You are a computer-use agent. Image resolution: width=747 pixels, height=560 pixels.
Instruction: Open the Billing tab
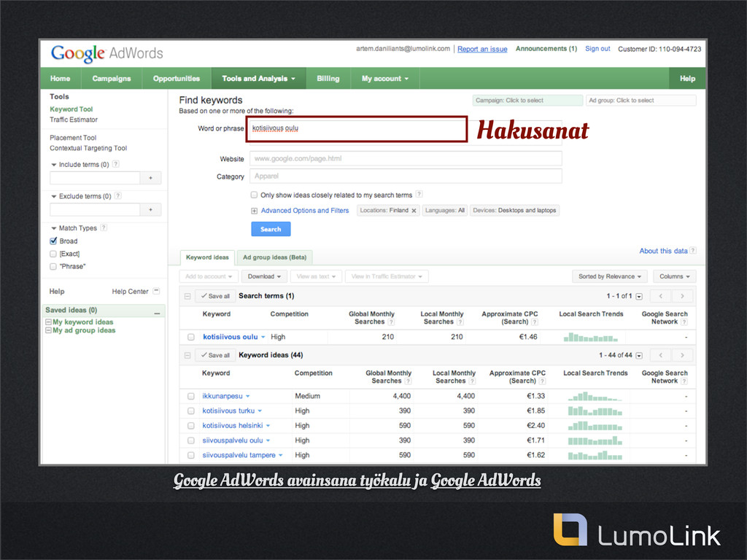[x=328, y=79]
